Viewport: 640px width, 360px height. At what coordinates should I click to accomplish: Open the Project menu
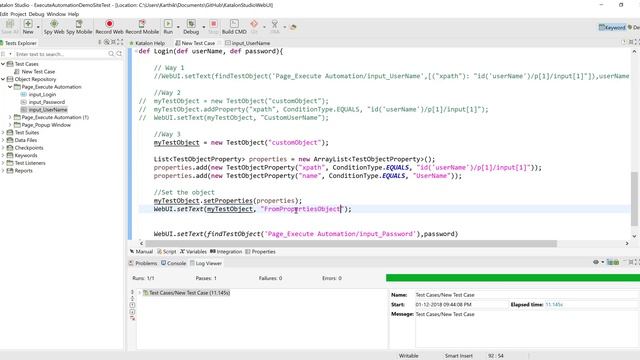coord(18,14)
